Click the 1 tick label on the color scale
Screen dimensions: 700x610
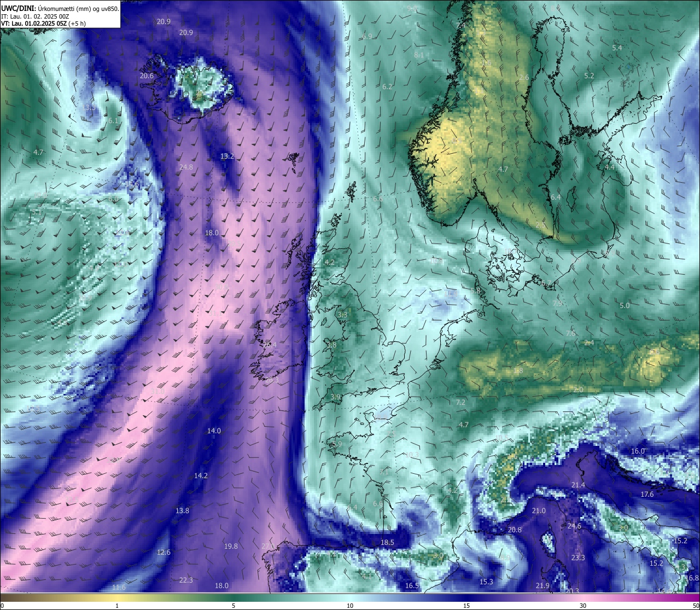point(117,606)
